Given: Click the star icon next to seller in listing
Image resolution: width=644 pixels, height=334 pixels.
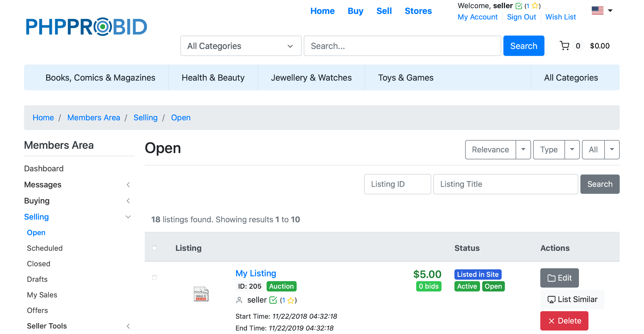Looking at the screenshot, I should coord(291,300).
